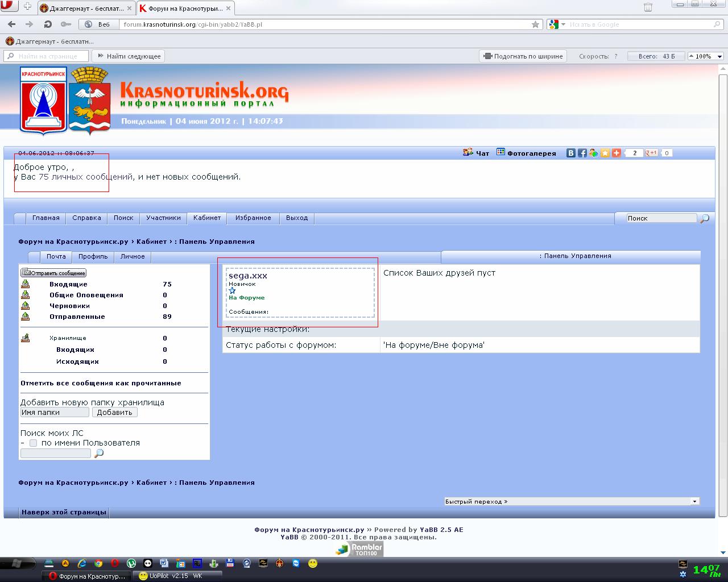Click the Storage (Хранилище) folder icon
This screenshot has height=582, width=728.
(x=26, y=338)
